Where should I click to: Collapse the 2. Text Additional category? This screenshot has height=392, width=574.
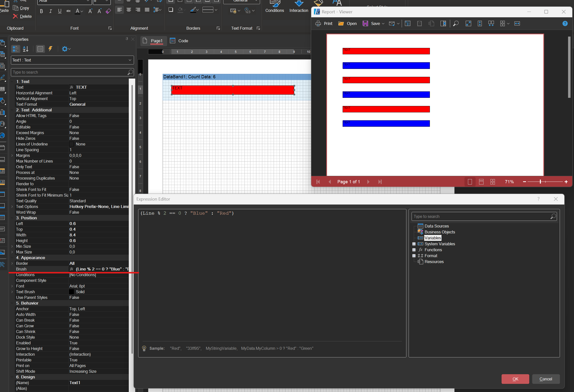tap(12, 110)
